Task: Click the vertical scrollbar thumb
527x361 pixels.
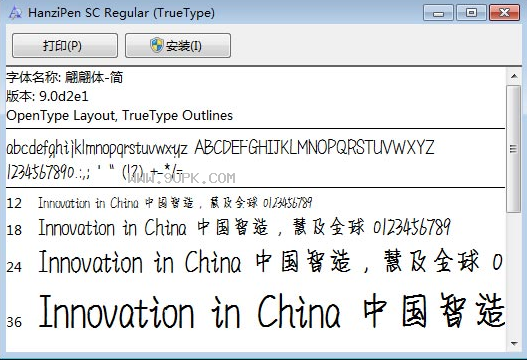Action: click(514, 149)
